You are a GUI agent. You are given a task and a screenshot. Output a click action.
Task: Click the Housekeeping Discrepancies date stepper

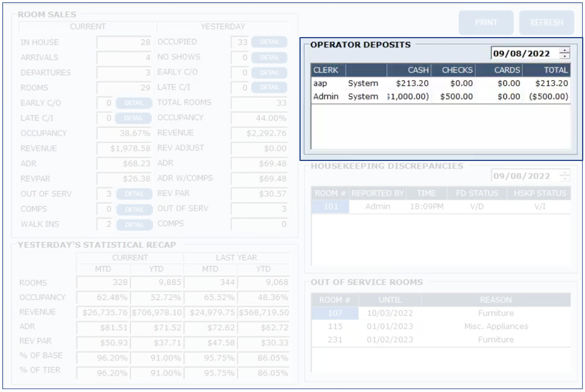click(565, 176)
